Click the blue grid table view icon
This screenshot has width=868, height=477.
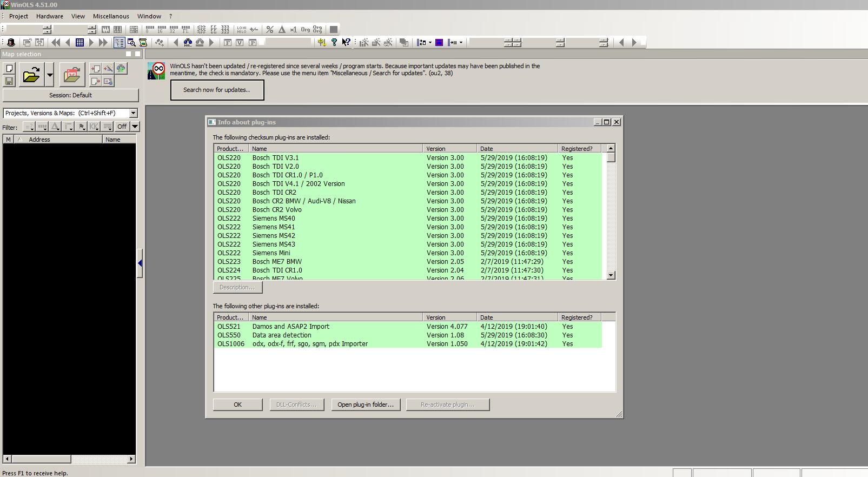coord(79,42)
